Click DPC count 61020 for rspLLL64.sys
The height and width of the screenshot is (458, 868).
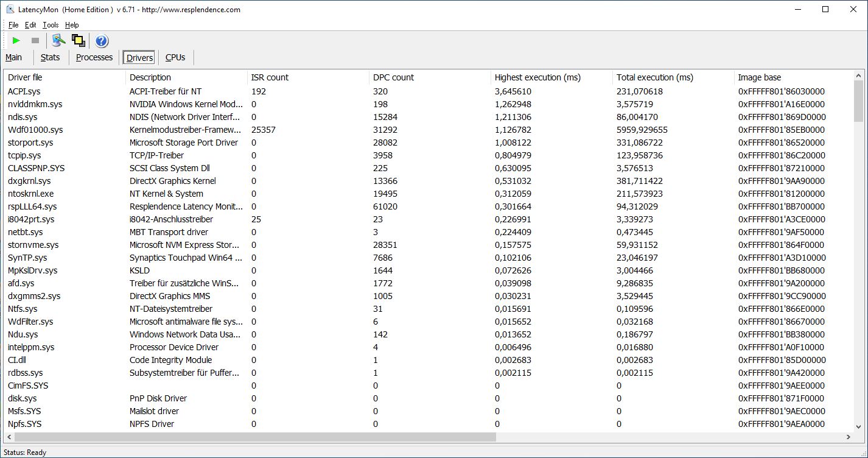[385, 206]
